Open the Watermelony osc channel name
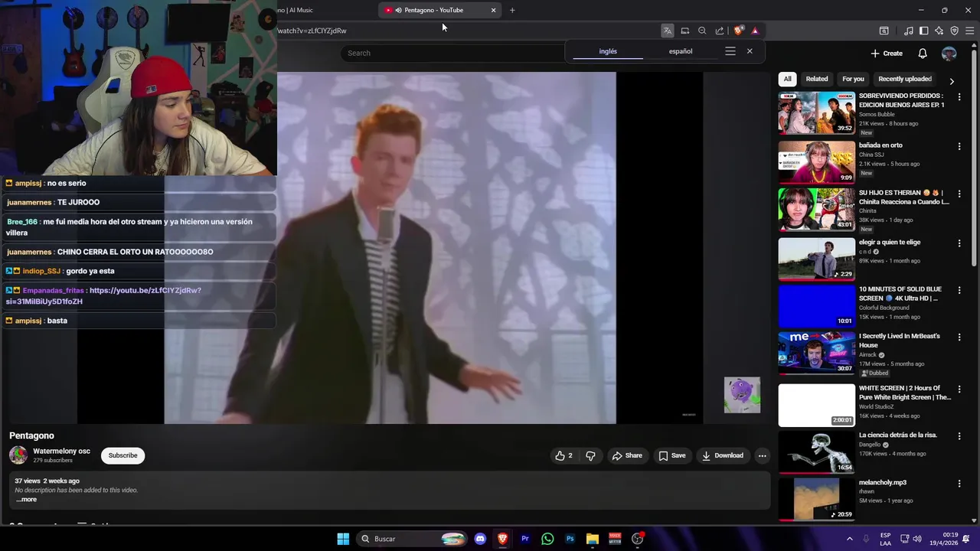This screenshot has height=551, width=980. click(x=61, y=452)
